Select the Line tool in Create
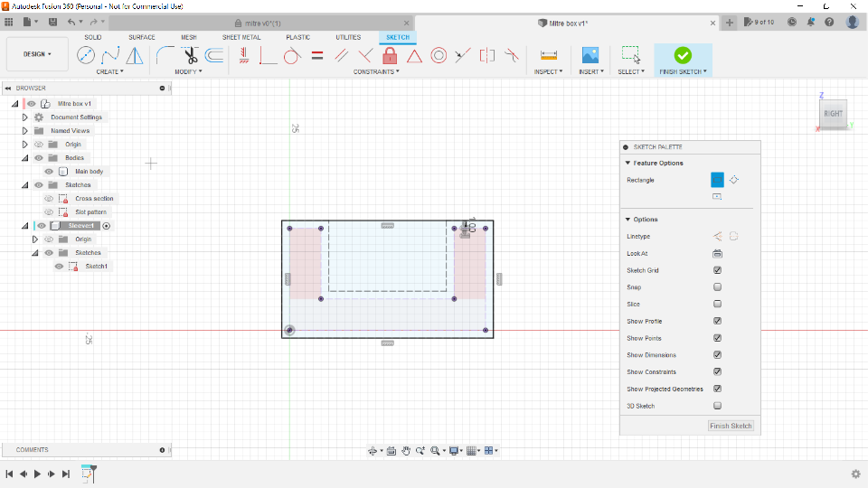The image size is (868, 488). pyautogui.click(x=86, y=56)
